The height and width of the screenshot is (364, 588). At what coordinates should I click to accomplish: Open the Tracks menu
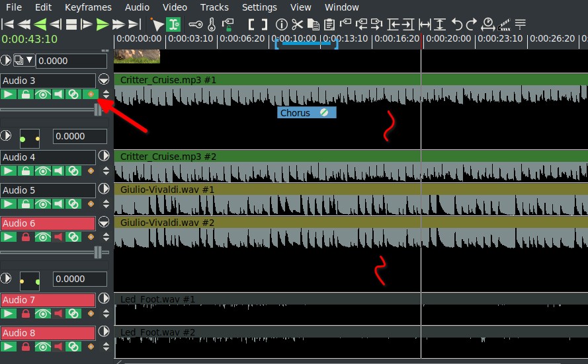click(214, 7)
